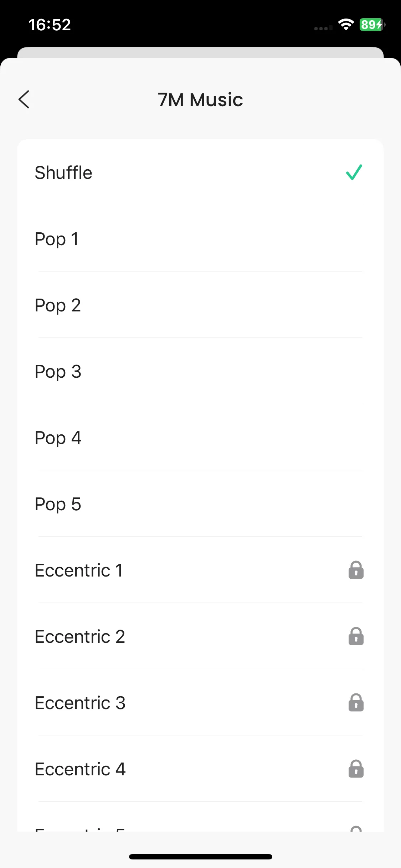Tap the lock icon beside Eccentric 4
Screen dimensions: 401x868
coord(356,769)
